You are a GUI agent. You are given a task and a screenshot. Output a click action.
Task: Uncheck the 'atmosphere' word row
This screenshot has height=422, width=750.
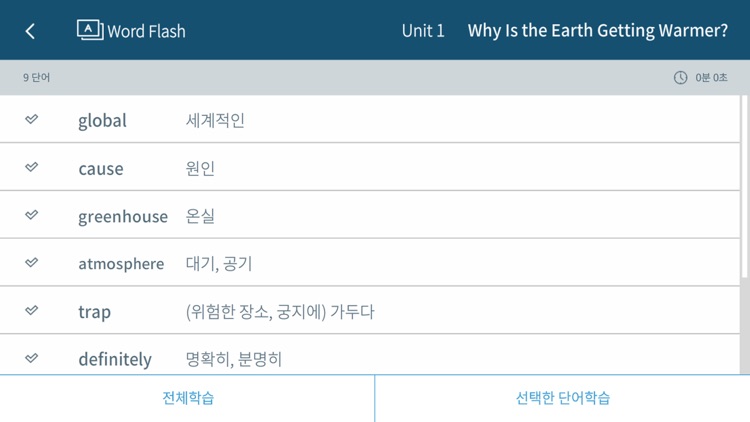(32, 263)
